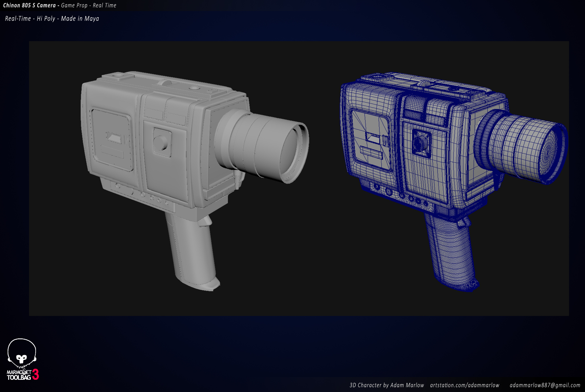Open the artstation.com/adammarlow link
Viewport: 585px width, 392px height.
coord(464,385)
